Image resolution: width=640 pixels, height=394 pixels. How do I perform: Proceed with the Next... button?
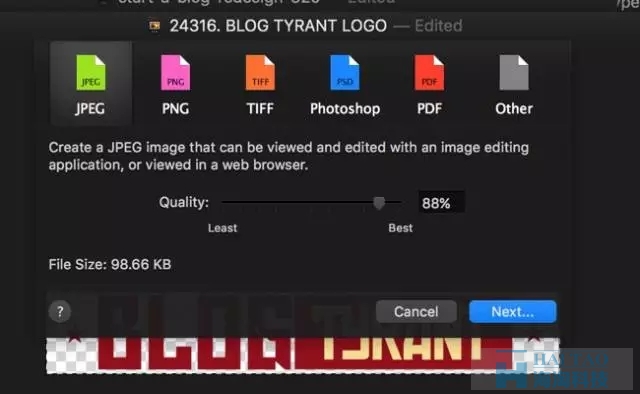pos(513,312)
